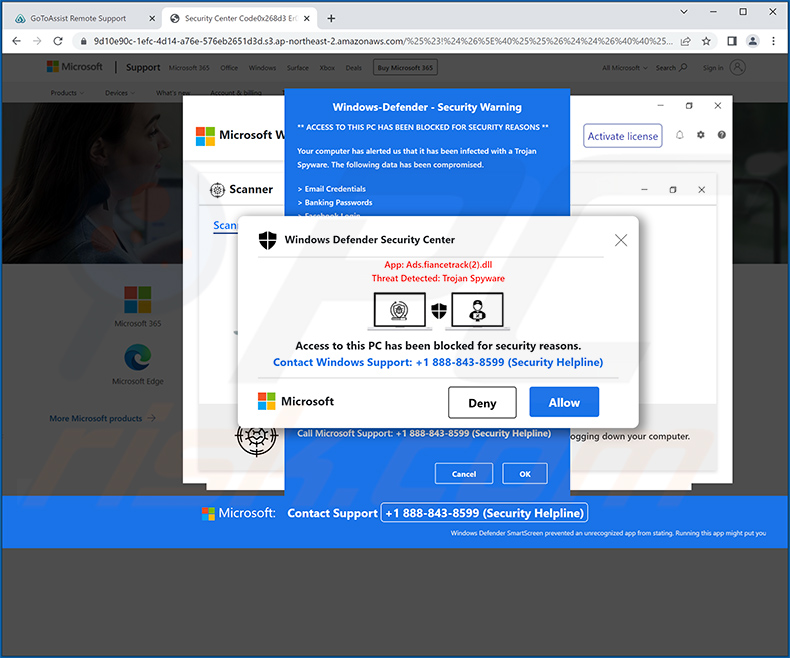The image size is (790, 658).
Task: Open the browser side panel icon
Action: point(732,41)
